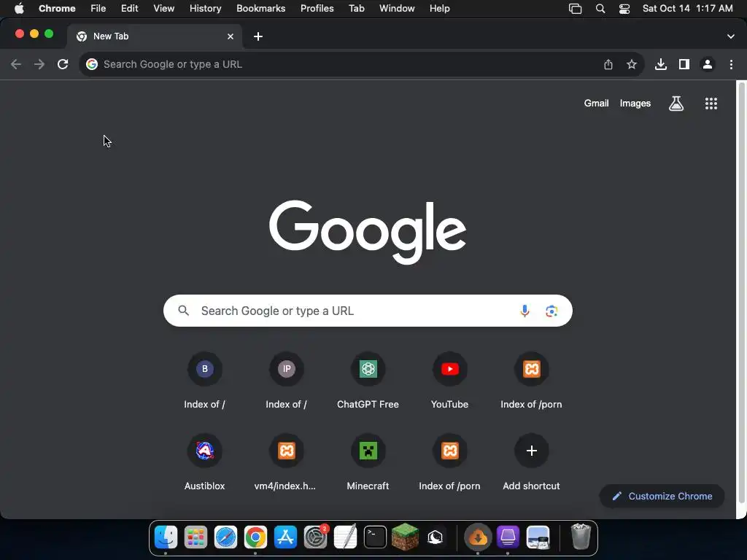Open Safari from the Dock
Viewport: 747px width, 560px height.
[226, 537]
